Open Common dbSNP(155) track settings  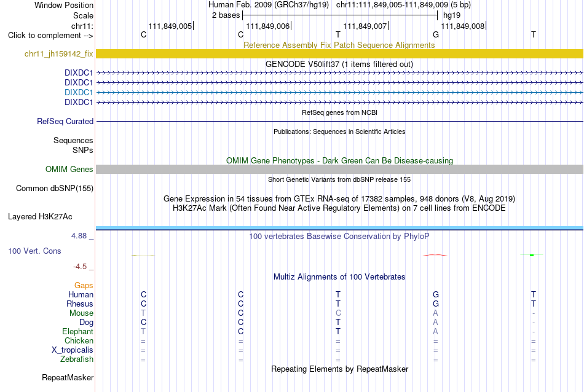54,188
